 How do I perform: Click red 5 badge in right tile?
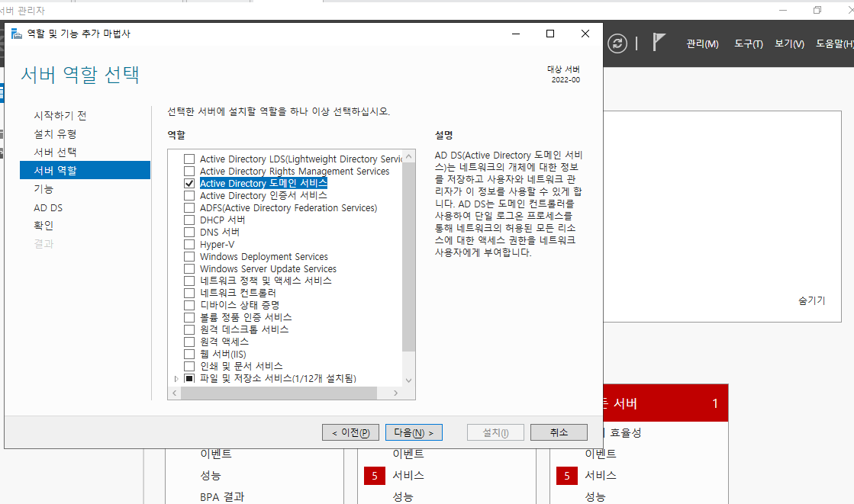point(567,476)
